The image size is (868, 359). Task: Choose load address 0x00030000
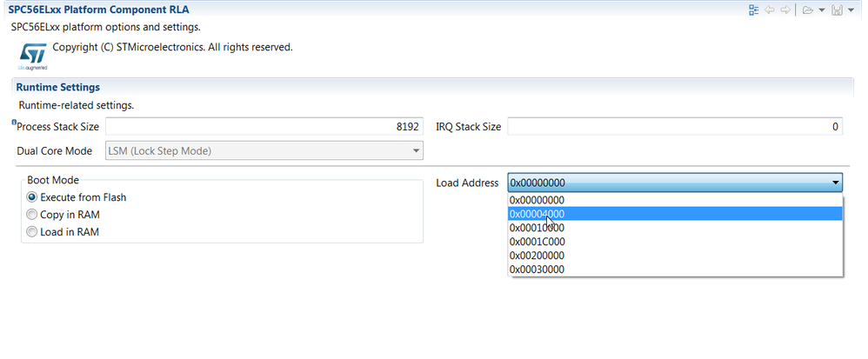676,269
